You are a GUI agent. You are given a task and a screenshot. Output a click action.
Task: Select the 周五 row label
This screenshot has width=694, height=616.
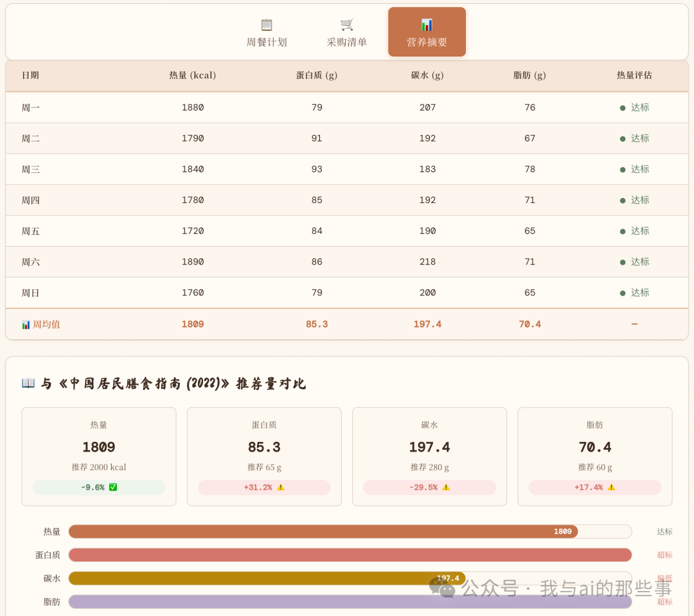[x=31, y=231]
